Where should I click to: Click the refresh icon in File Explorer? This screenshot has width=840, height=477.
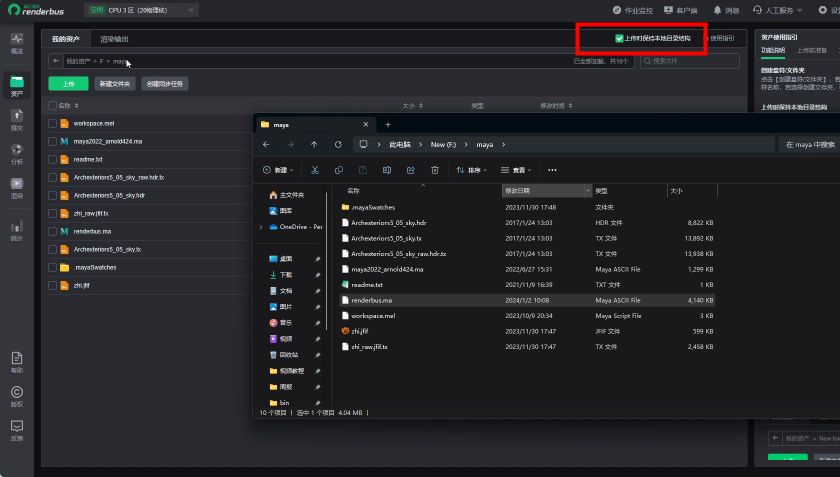pyautogui.click(x=338, y=144)
